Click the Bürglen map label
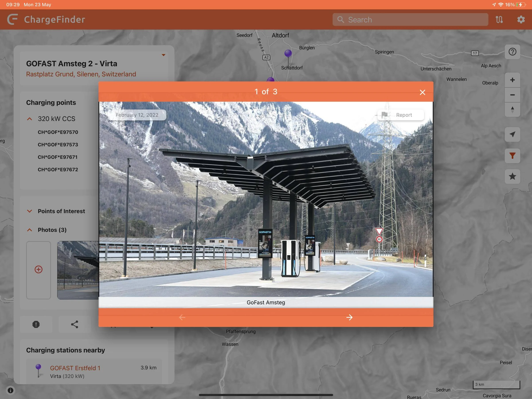 [x=307, y=48]
